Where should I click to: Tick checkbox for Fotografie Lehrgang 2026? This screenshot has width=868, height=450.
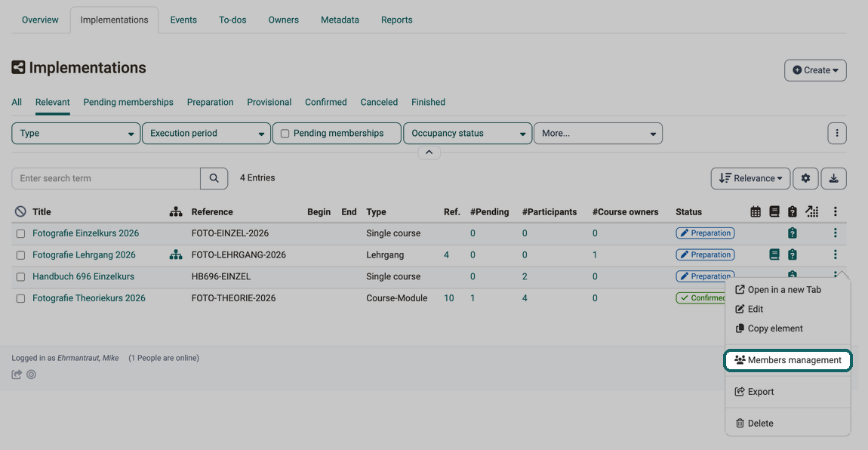(20, 255)
